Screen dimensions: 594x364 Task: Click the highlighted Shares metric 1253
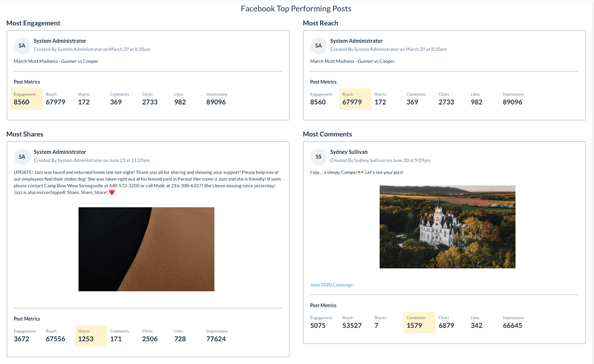coord(86,339)
